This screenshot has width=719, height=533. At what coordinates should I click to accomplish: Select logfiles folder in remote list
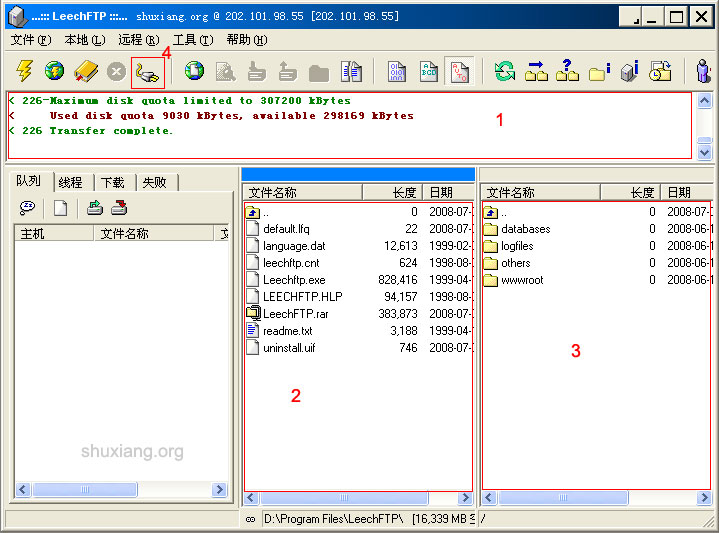tap(517, 246)
